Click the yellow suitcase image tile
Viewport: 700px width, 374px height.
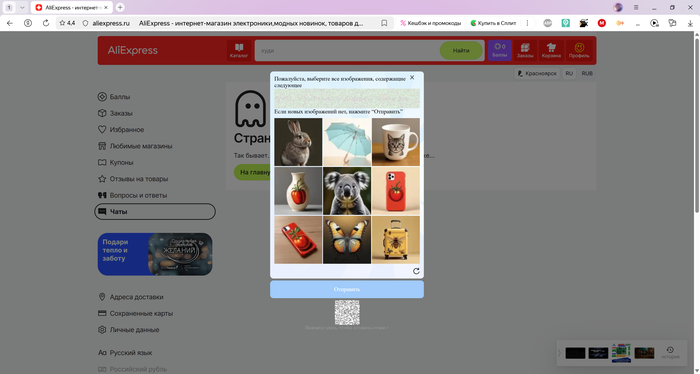click(396, 240)
